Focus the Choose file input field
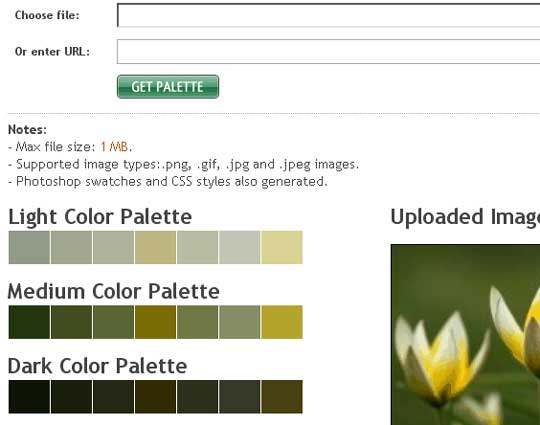 (x=329, y=15)
